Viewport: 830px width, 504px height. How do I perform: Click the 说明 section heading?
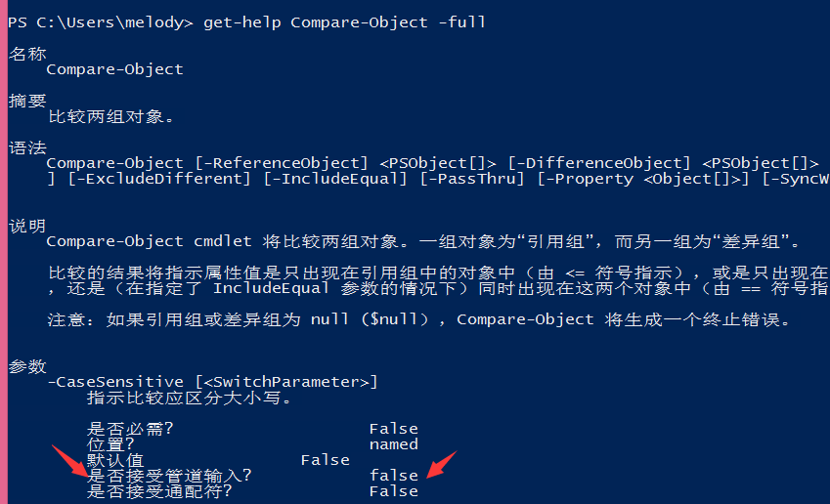coord(27,226)
